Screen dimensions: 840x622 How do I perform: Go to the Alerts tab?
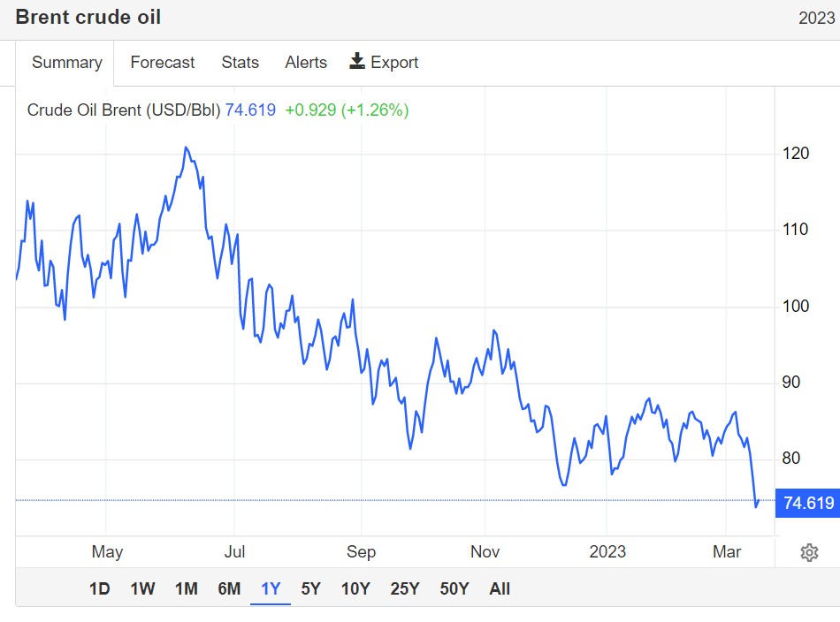[306, 63]
